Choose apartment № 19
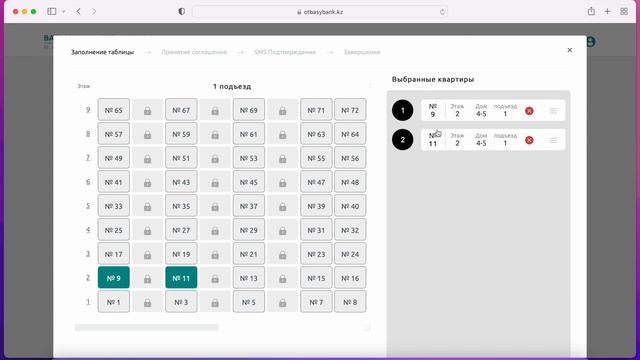 pos(181,254)
